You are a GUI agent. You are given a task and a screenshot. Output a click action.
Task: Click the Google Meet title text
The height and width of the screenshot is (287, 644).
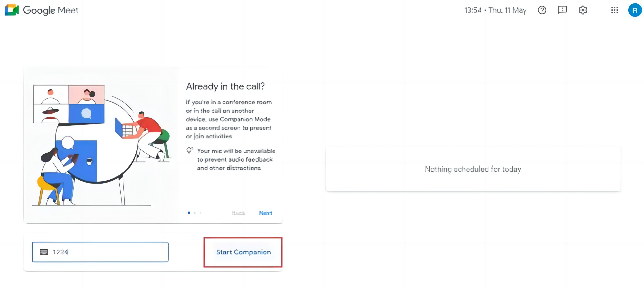pyautogui.click(x=51, y=10)
